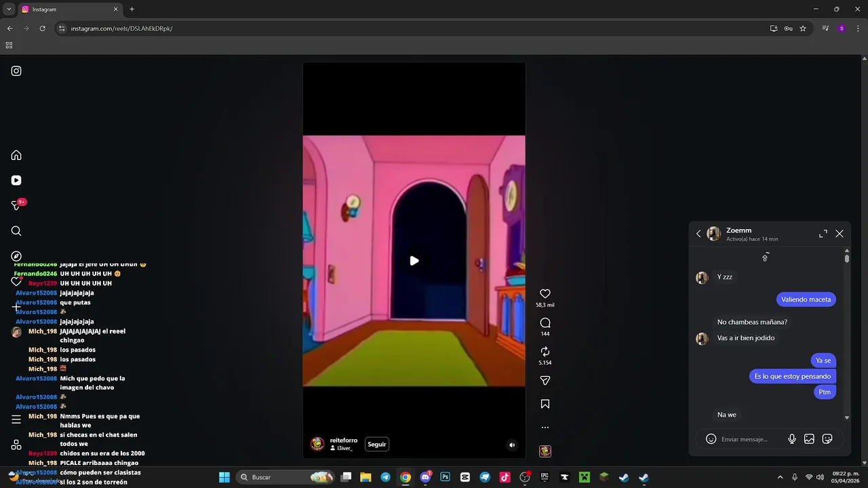The width and height of the screenshot is (868, 488).
Task: Select the 'Valiendo maceta' message bubble
Action: [806, 300]
